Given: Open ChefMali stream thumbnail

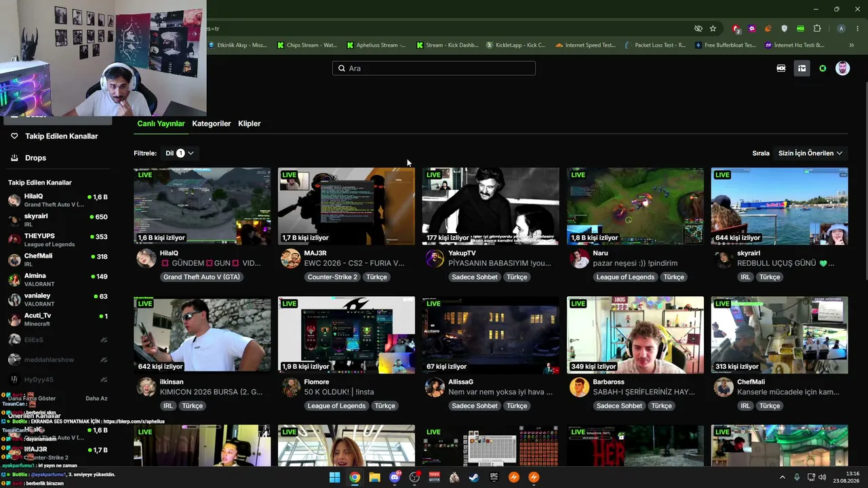Looking at the screenshot, I should 780,335.
